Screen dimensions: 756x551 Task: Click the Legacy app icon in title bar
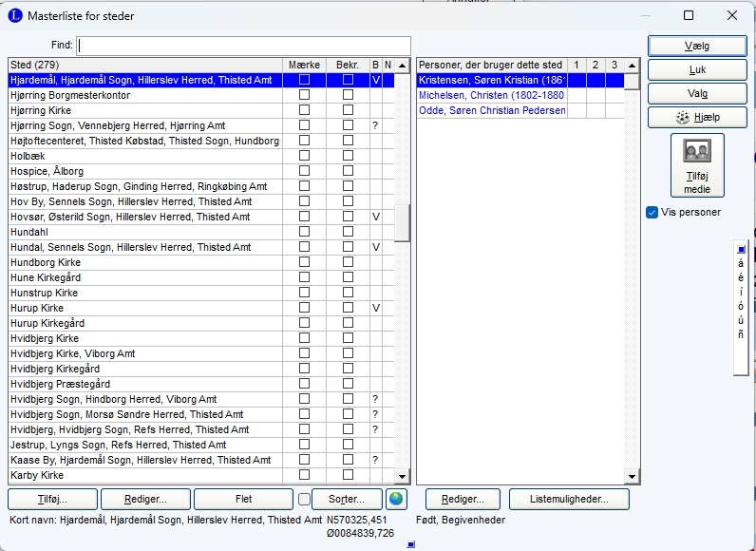tap(15, 16)
